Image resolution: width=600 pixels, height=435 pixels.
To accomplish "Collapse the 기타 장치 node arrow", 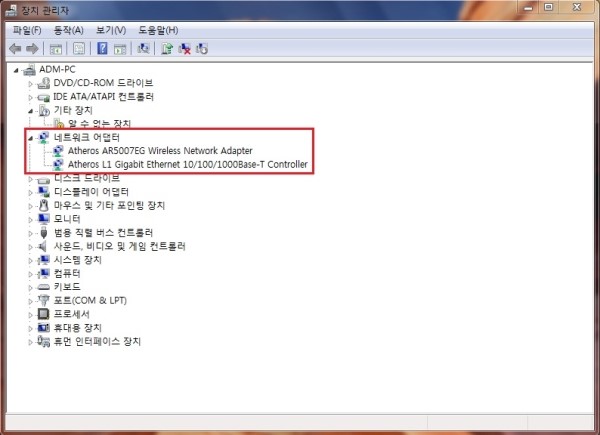I will (31, 110).
